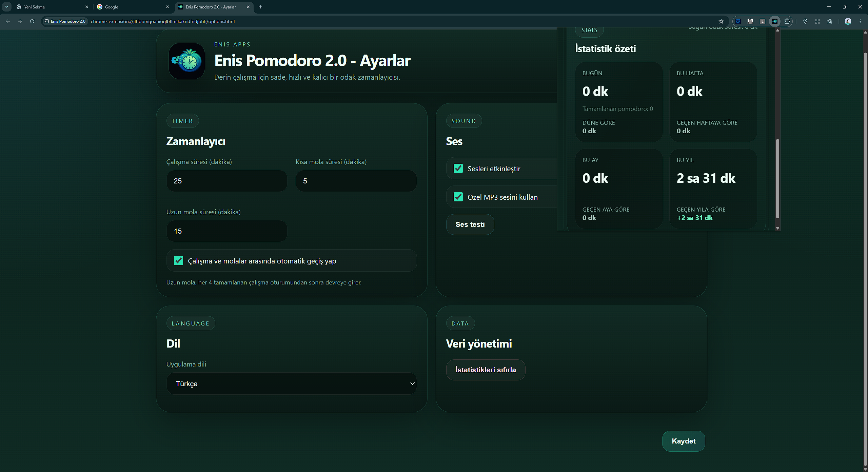Click the BU HAFTA statistics card
Screen dimensions: 868x472
(x=713, y=102)
